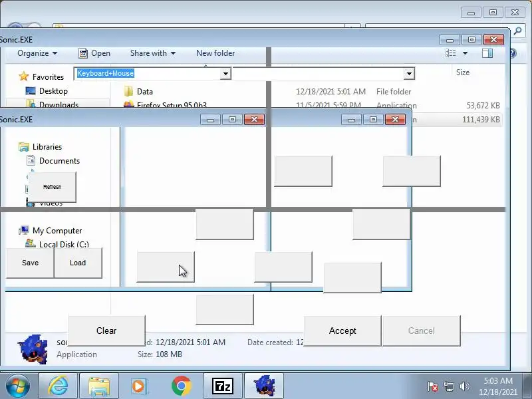
Task: Close the right-hand duplicate inner window
Action: pos(395,120)
